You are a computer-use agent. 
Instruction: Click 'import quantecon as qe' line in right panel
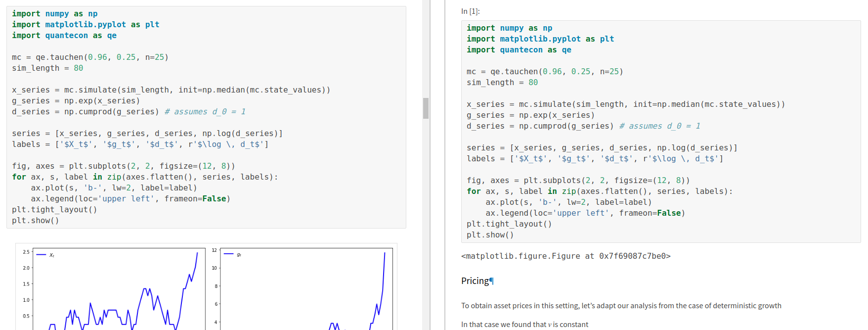[519, 50]
